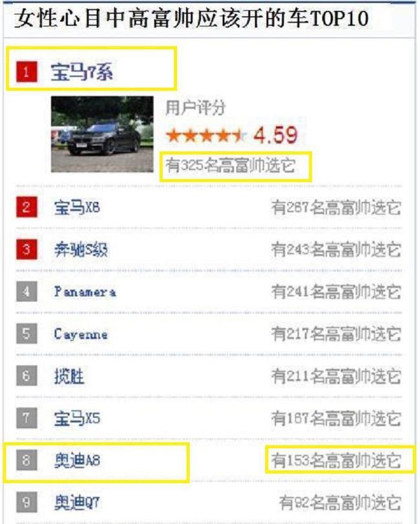Screen dimensions: 420x524
Task: Open the 宝马X5 link
Action: coord(77,419)
